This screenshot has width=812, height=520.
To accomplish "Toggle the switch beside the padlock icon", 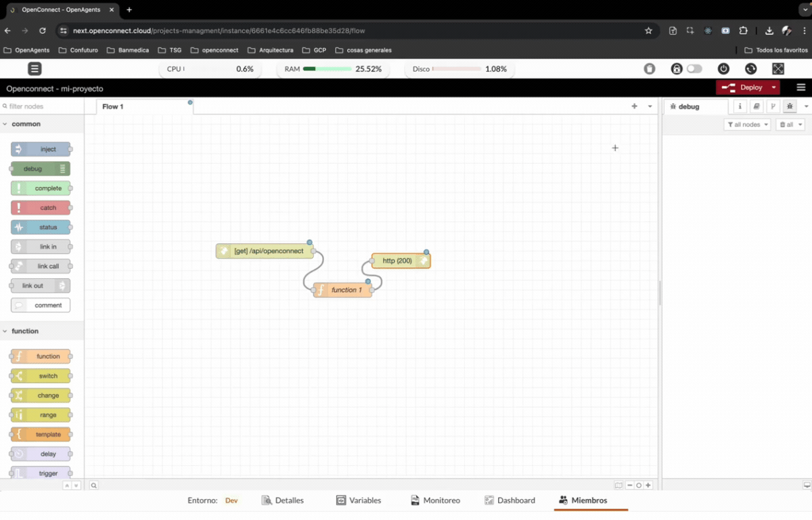I will coord(694,69).
